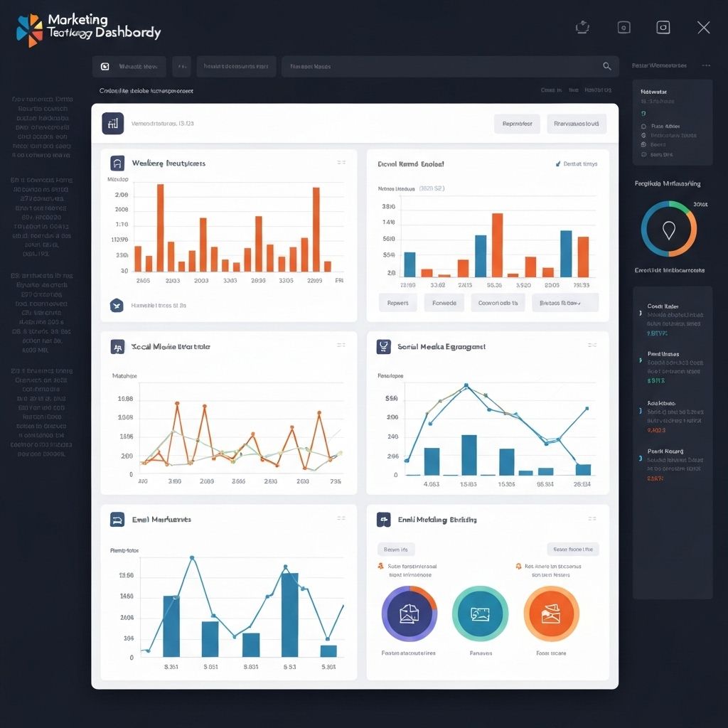Image resolution: width=728 pixels, height=728 pixels.
Task: Click the rightmost tab link above white panel
Action: [597, 90]
